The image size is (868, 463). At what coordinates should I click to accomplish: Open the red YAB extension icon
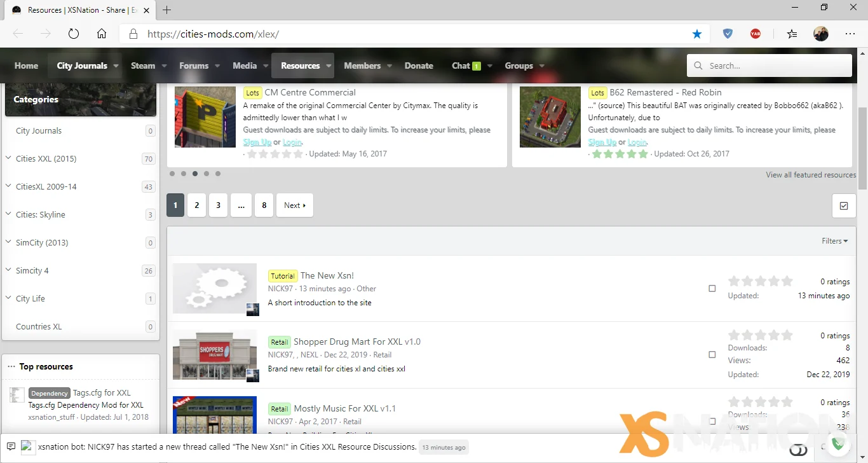coord(756,34)
